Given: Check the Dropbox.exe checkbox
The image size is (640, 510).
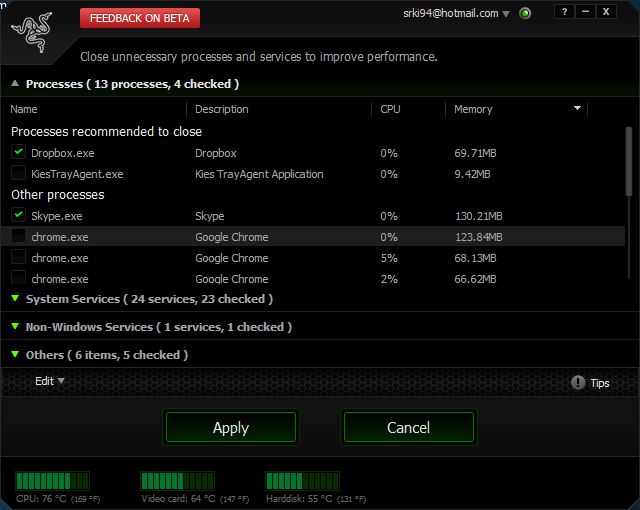Looking at the screenshot, I should [18, 152].
